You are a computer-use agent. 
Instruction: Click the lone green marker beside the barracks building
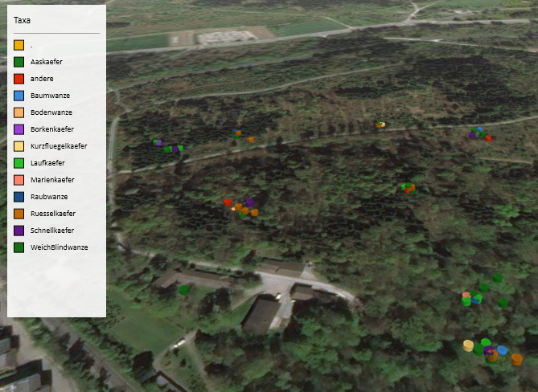tap(184, 290)
